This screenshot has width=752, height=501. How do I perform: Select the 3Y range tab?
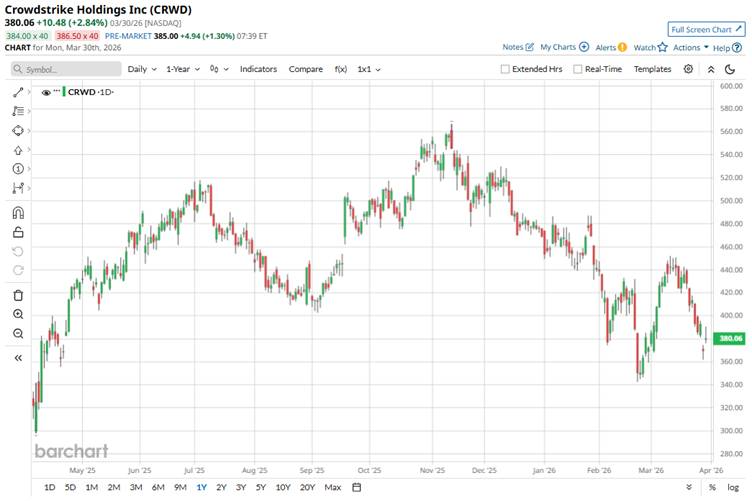[241, 487]
